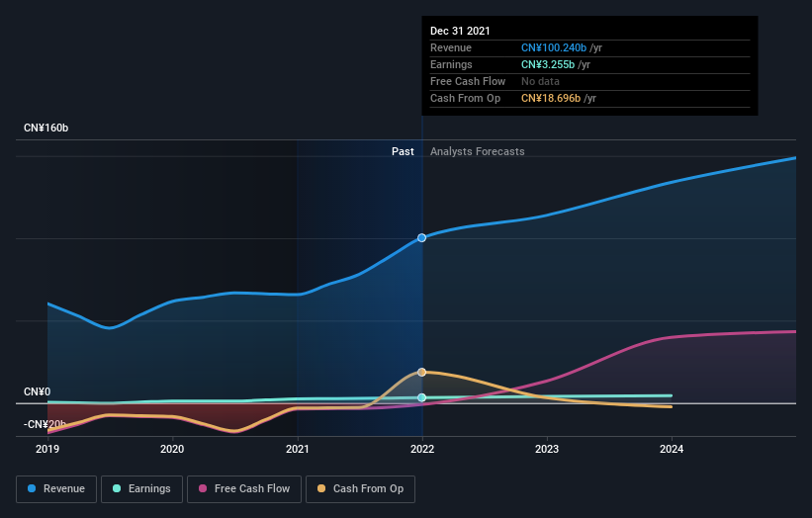The image size is (812, 518).
Task: Click the Earnings data point at 2022
Action: click(422, 397)
